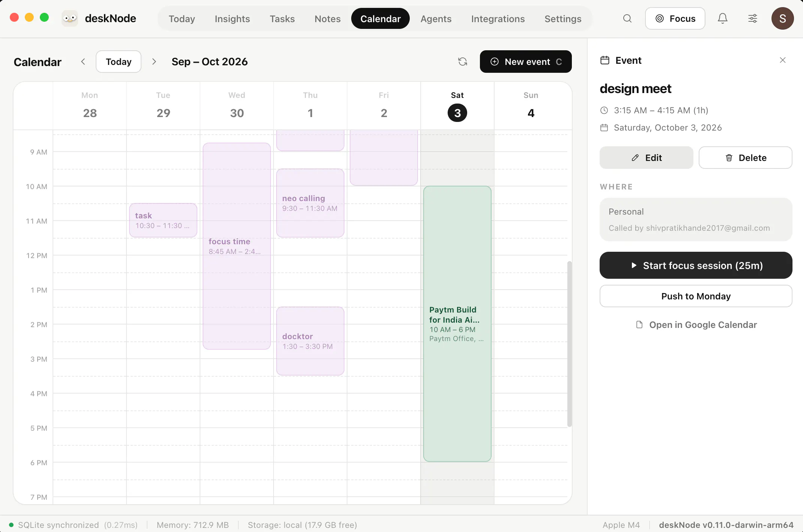The height and width of the screenshot is (532, 803).
Task: Open the task event on Tuesday
Action: click(163, 220)
